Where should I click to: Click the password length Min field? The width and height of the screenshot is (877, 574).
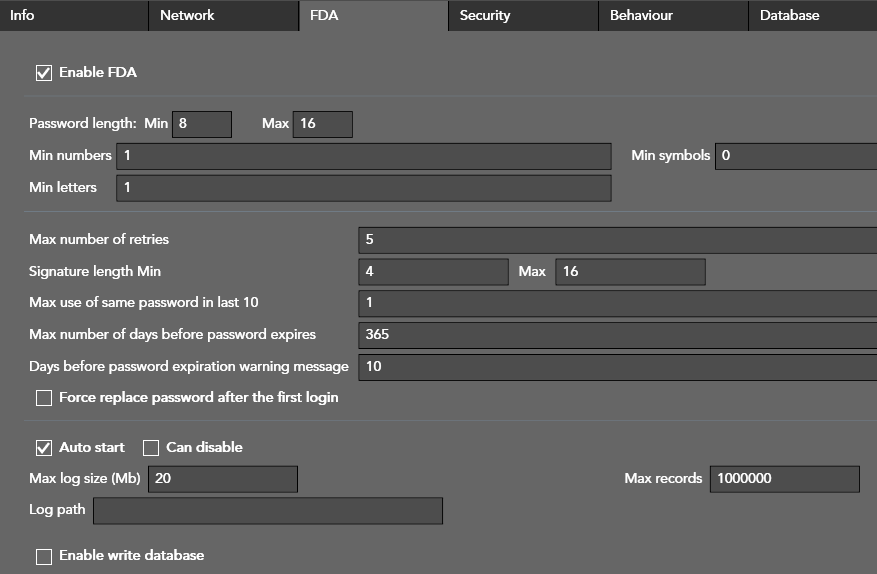202,124
